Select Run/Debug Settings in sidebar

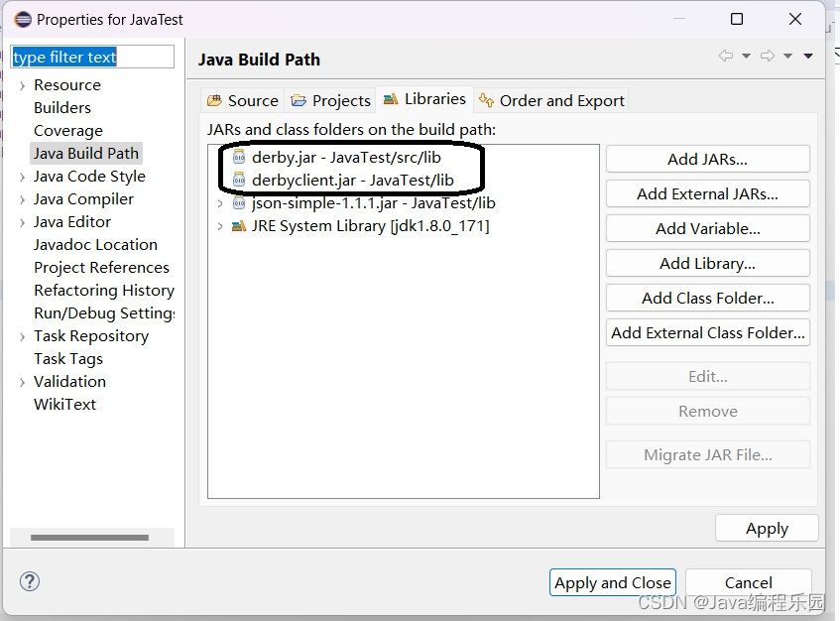104,312
